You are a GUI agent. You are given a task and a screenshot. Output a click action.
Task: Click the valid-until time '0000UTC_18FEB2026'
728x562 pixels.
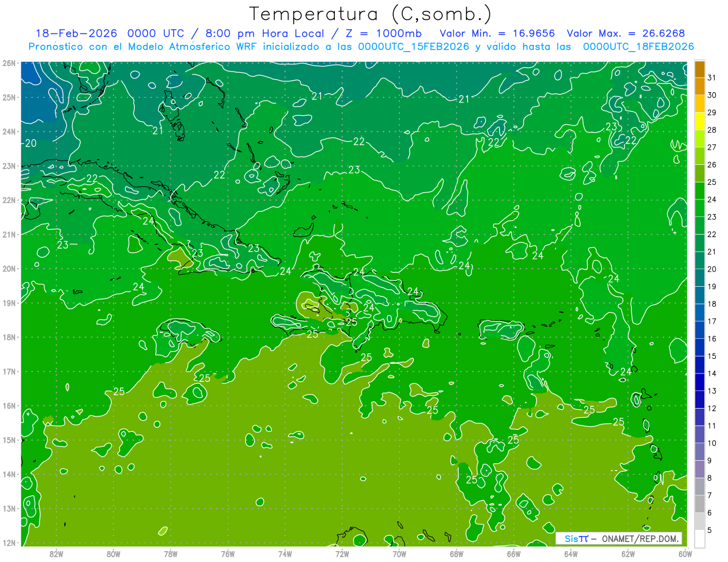[x=638, y=47]
